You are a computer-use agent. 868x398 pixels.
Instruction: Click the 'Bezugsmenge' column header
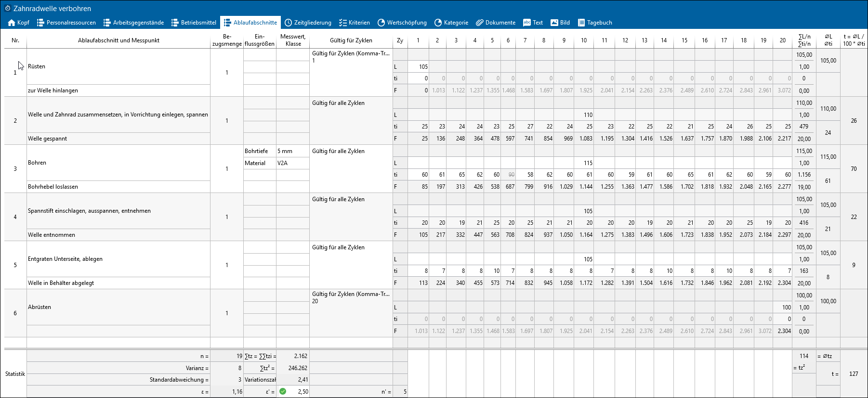227,40
